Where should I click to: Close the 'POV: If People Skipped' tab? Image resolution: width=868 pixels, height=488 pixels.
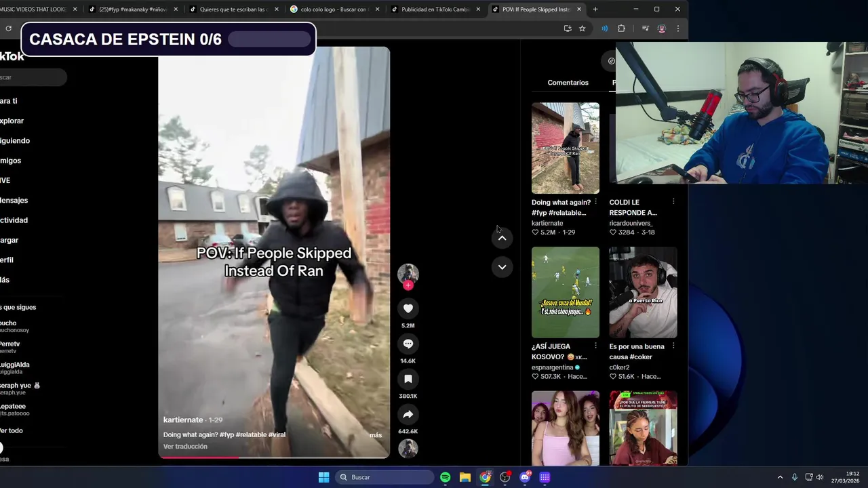pyautogui.click(x=579, y=9)
